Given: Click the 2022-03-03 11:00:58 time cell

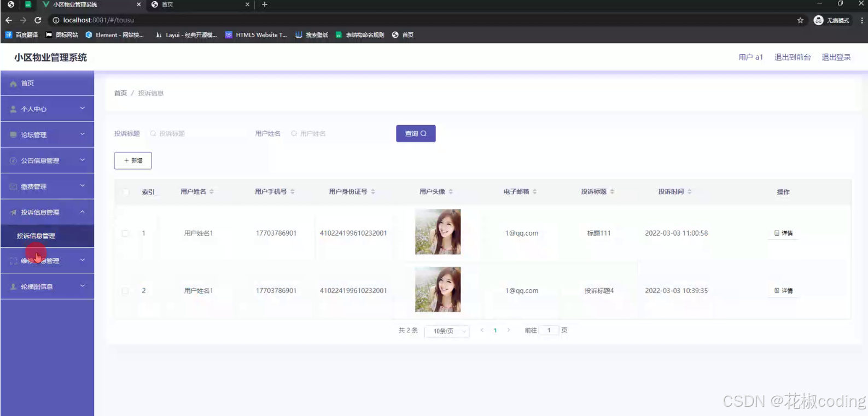Looking at the screenshot, I should coord(676,233).
